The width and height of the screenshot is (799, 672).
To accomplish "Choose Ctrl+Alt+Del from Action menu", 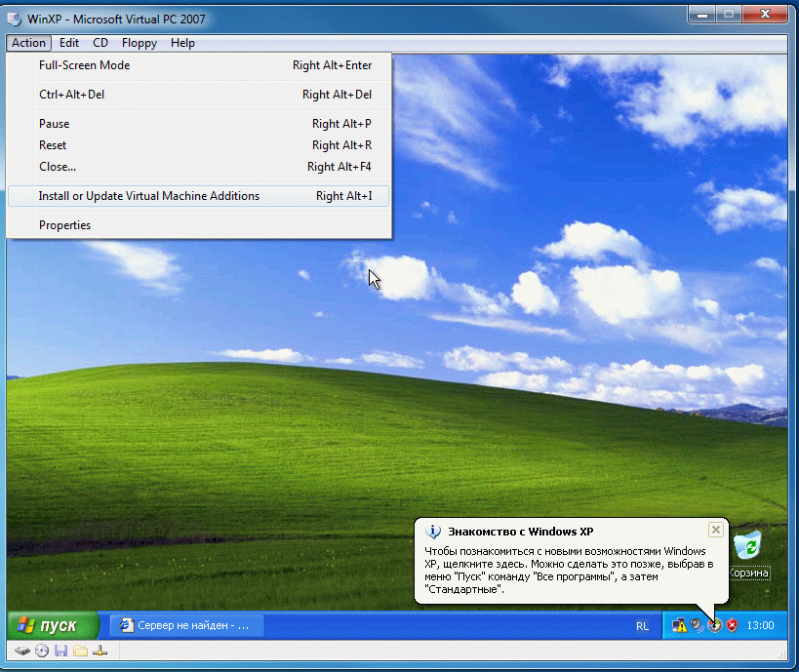I will [x=198, y=95].
